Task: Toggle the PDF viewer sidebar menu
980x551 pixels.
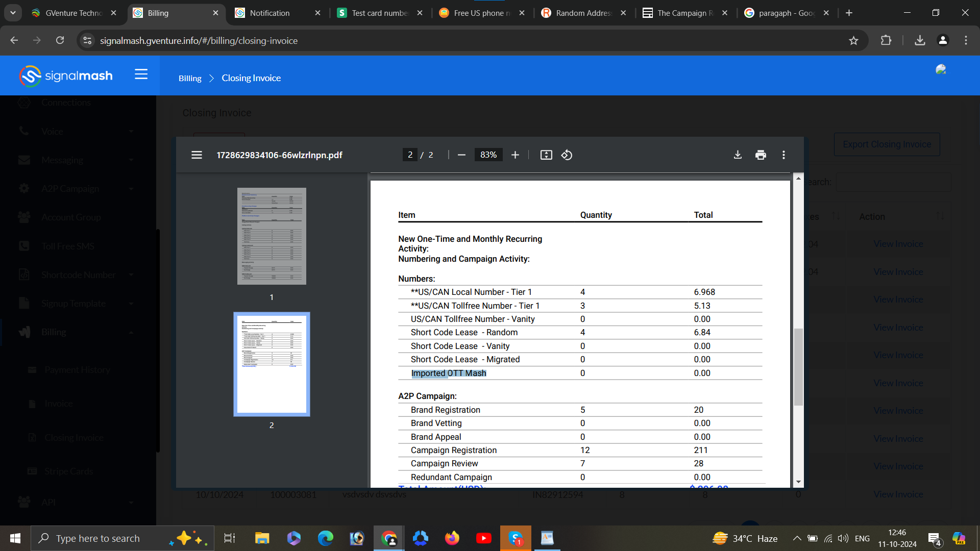Action: click(197, 155)
